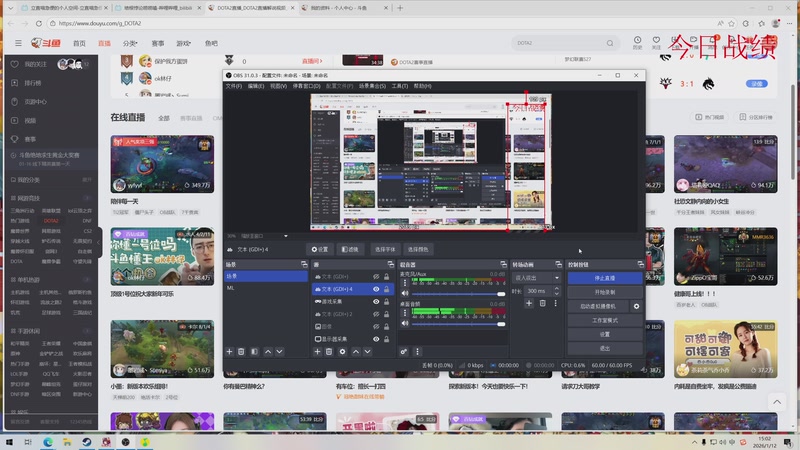Open OBS 编辑(E) menu
Viewport: 800px width, 450px height.
[256, 86]
